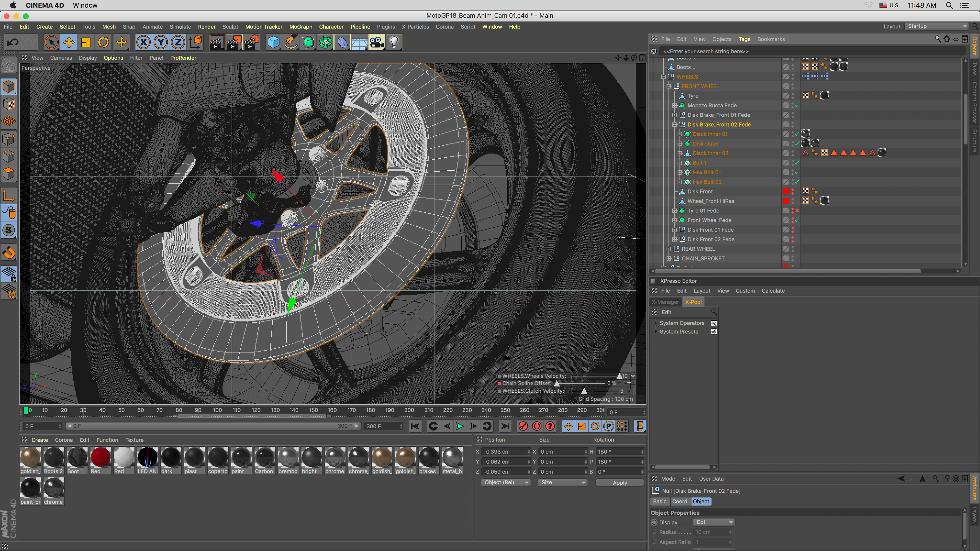This screenshot has height=551, width=980.
Task: Click the Bend deformer icon
Action: [342, 42]
